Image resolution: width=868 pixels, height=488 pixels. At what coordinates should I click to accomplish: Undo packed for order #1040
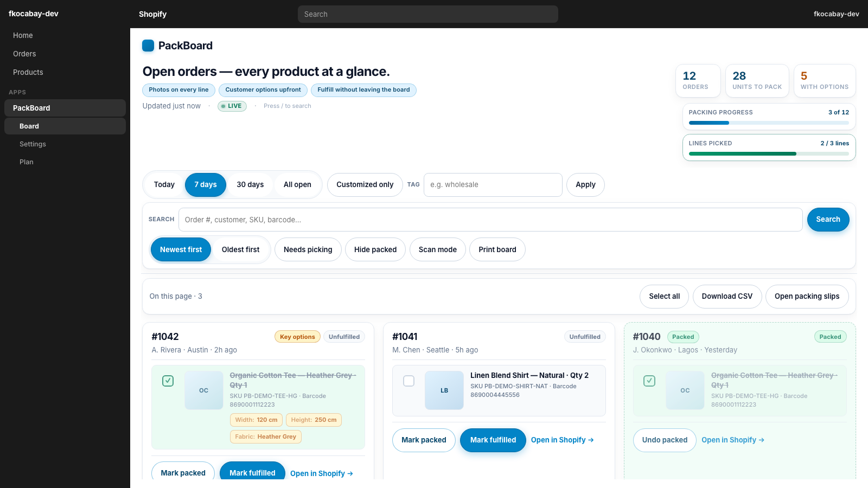coord(665,440)
